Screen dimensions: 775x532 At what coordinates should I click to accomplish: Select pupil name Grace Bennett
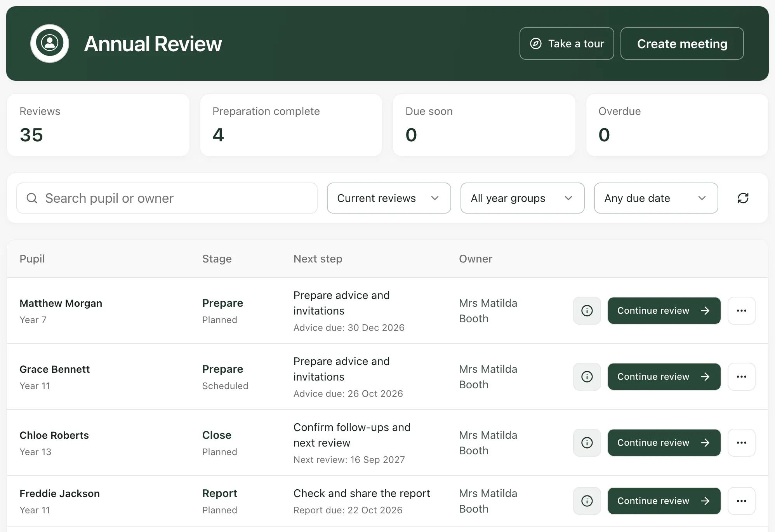click(55, 369)
